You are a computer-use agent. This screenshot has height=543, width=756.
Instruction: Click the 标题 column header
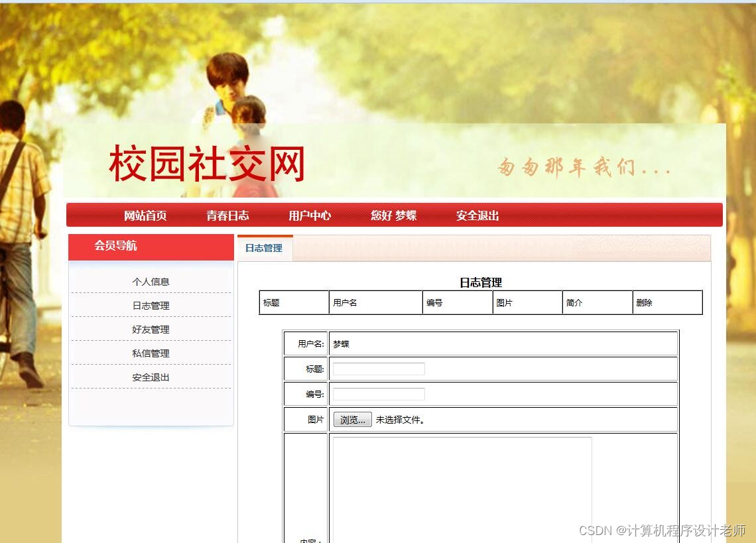coord(294,302)
